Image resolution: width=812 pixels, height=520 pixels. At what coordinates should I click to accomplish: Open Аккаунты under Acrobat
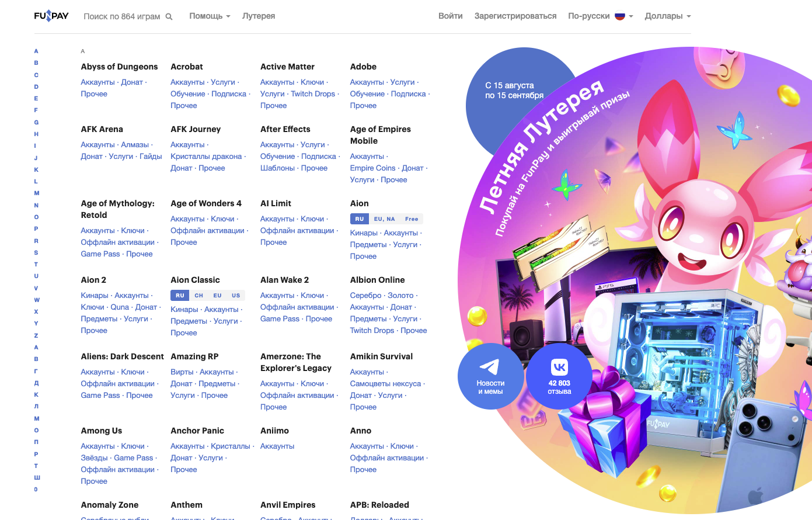[x=187, y=82]
